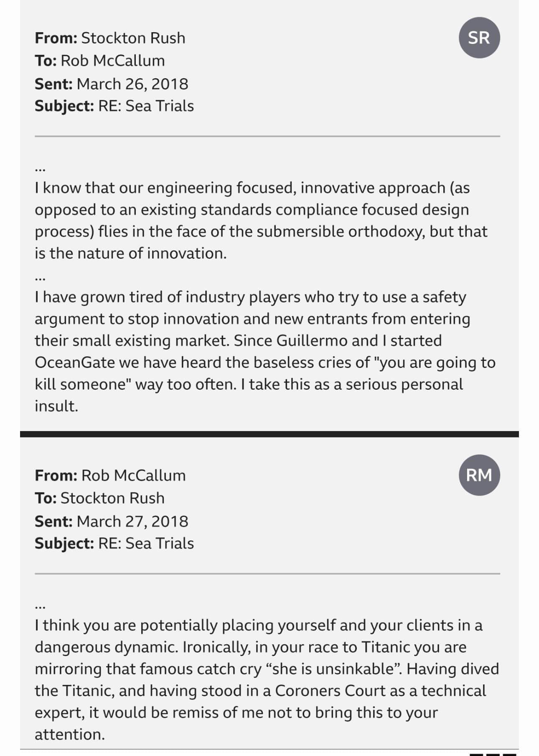This screenshot has width=539, height=756.
Task: Click the date March 26, 2018
Action: point(132,84)
